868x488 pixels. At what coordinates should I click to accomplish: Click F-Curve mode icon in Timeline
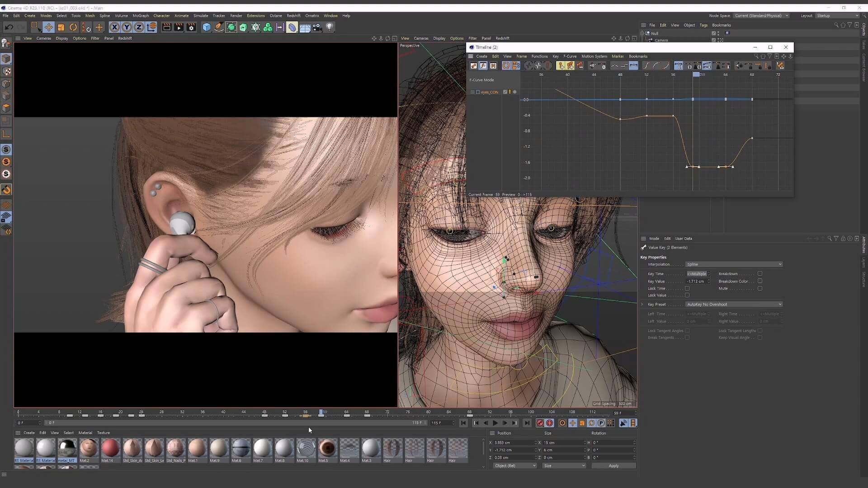click(483, 66)
